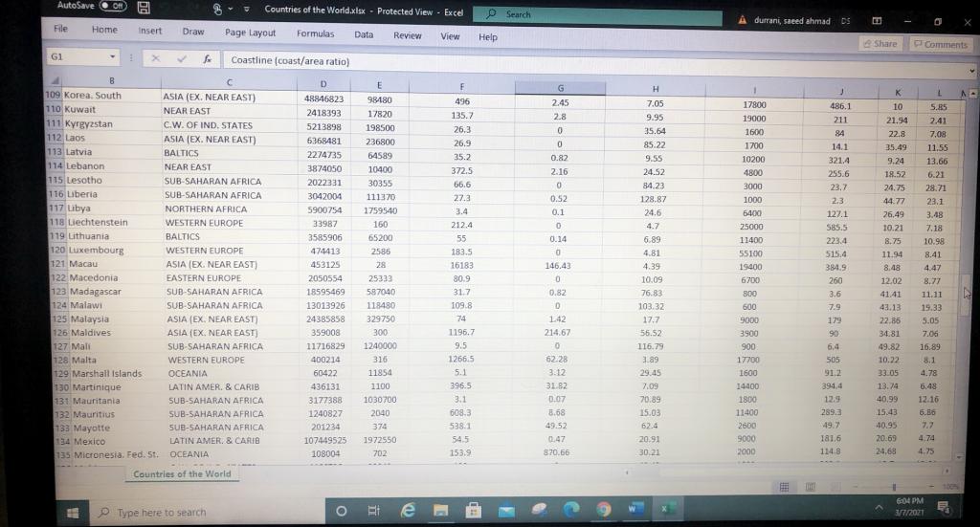980x527 pixels.
Task: Open Microsoft Edge from taskbar
Action: [571, 510]
